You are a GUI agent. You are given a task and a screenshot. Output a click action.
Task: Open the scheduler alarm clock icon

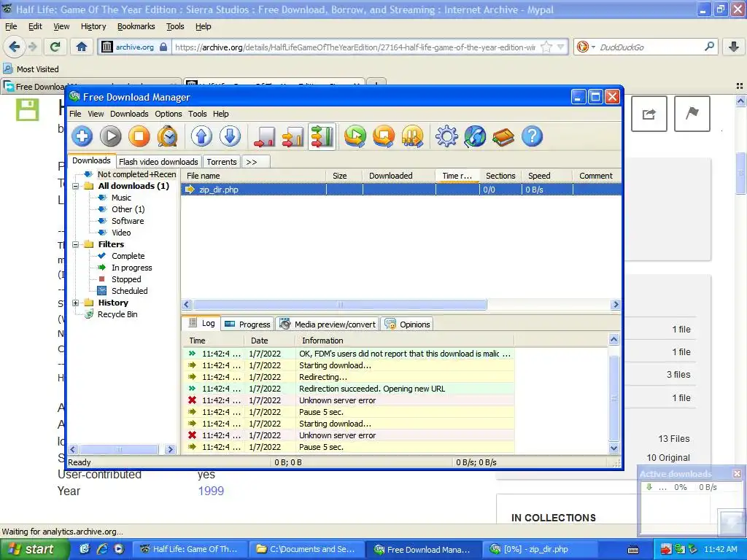click(x=168, y=136)
